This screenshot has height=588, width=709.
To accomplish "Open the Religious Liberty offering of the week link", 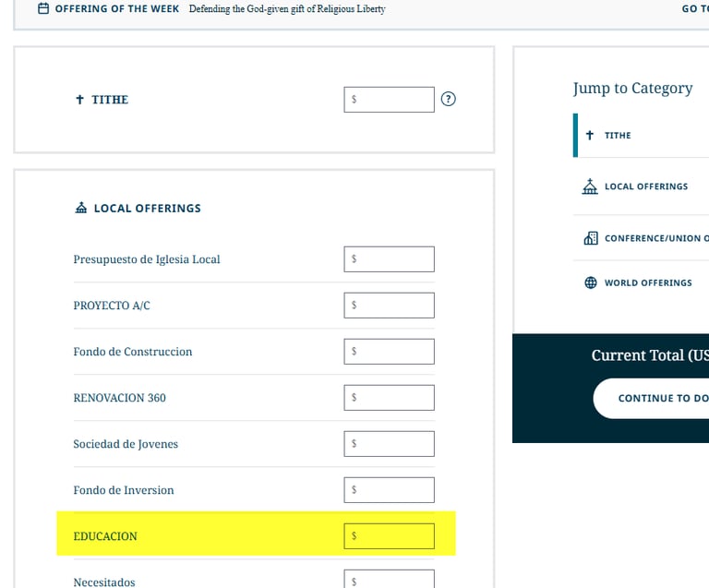I will [286, 9].
